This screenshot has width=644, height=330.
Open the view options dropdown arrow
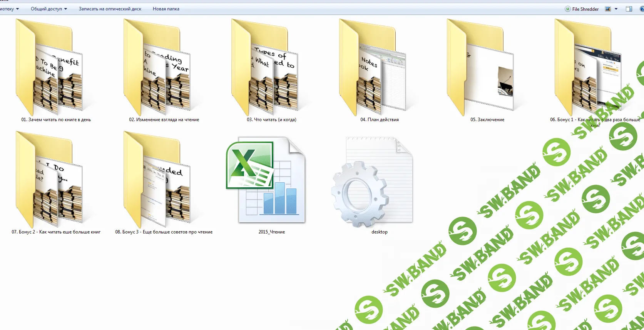(616, 9)
